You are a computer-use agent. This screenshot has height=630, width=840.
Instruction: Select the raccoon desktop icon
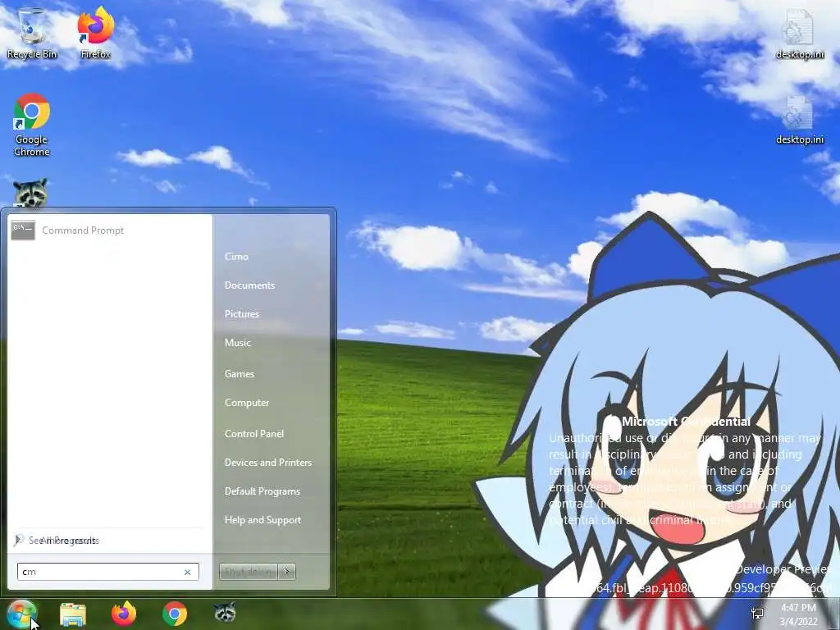pyautogui.click(x=30, y=193)
